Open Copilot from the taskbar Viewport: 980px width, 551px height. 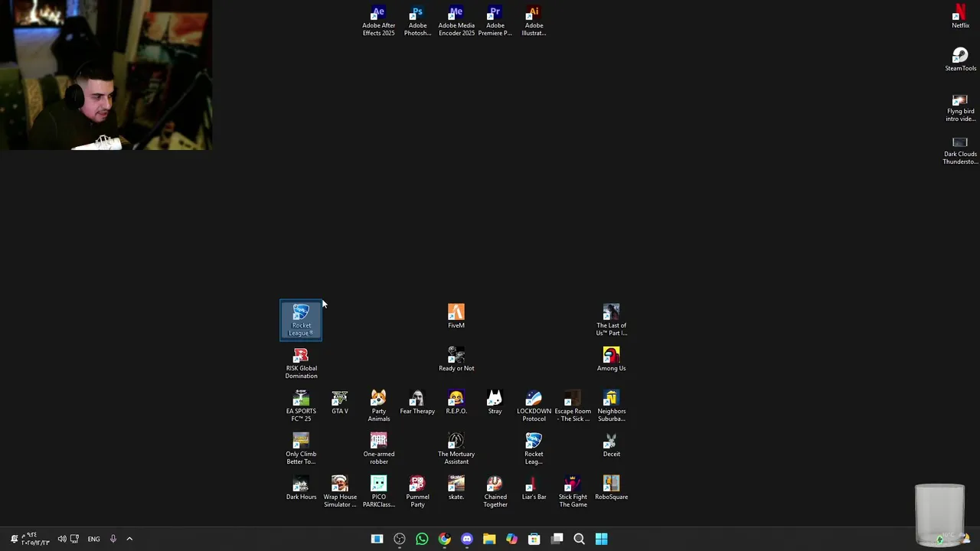511,539
